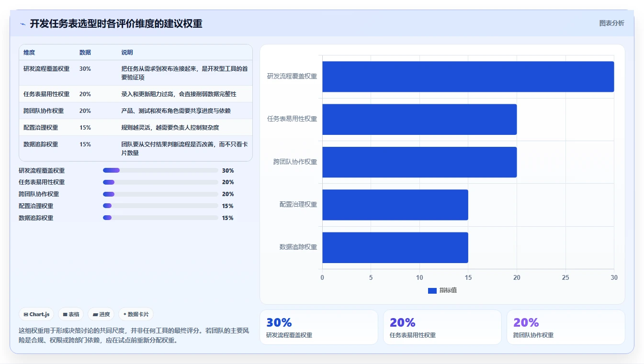Click the 30% value beside the progress bar

click(x=228, y=170)
